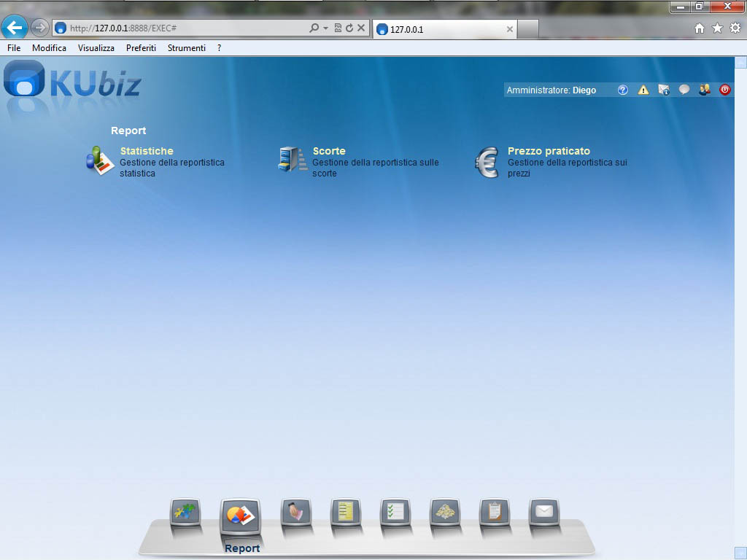Viewport: 747px width, 560px height.
Task: Open the yellow list document dock icon
Action: (346, 512)
